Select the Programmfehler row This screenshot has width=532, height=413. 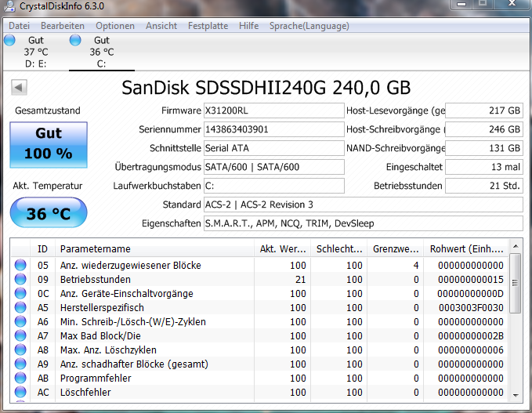(259, 378)
